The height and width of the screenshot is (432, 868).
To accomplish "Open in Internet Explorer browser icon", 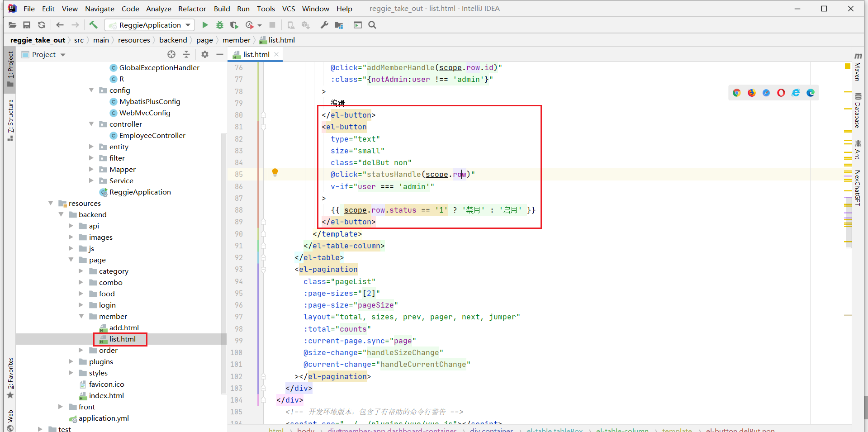I will point(796,93).
